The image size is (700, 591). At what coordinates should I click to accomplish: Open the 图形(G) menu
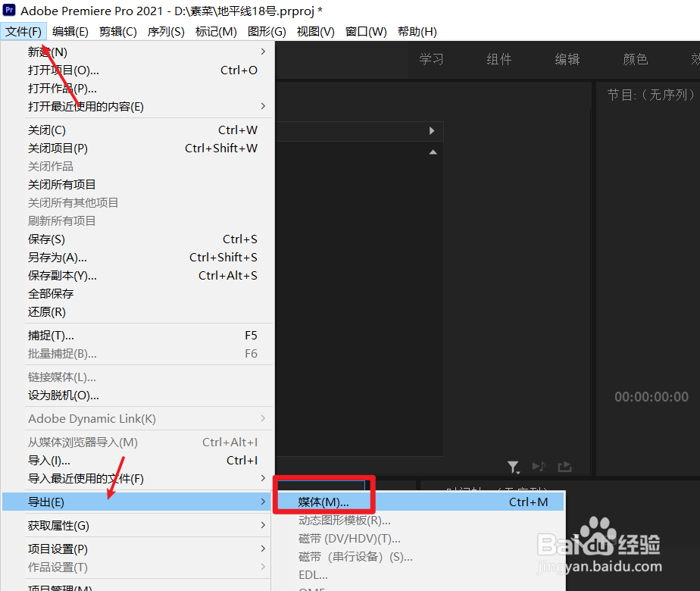pyautogui.click(x=267, y=32)
